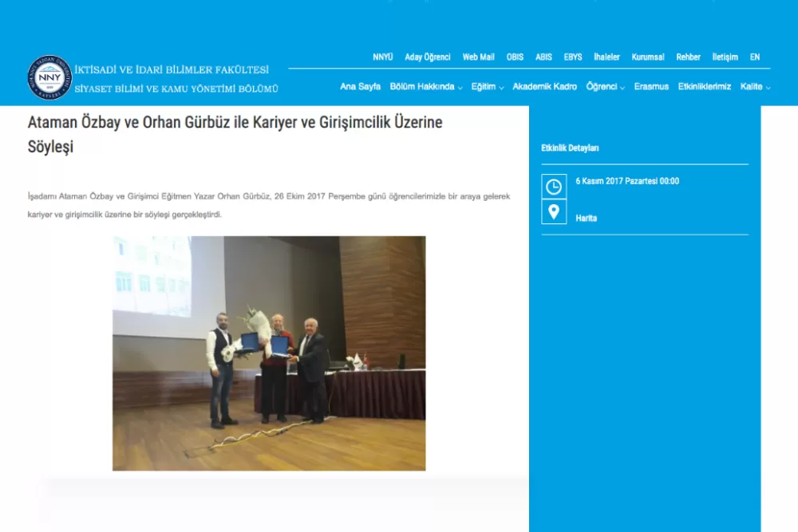Image resolution: width=798 pixels, height=532 pixels.
Task: Click the clock icon beside the event date
Action: (554, 187)
